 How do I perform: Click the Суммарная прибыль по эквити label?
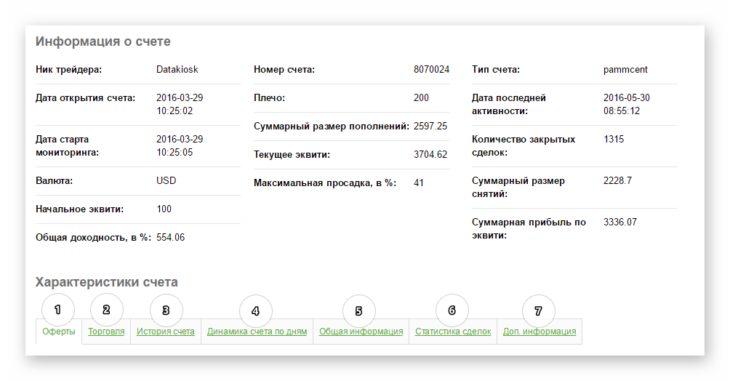[x=528, y=229]
